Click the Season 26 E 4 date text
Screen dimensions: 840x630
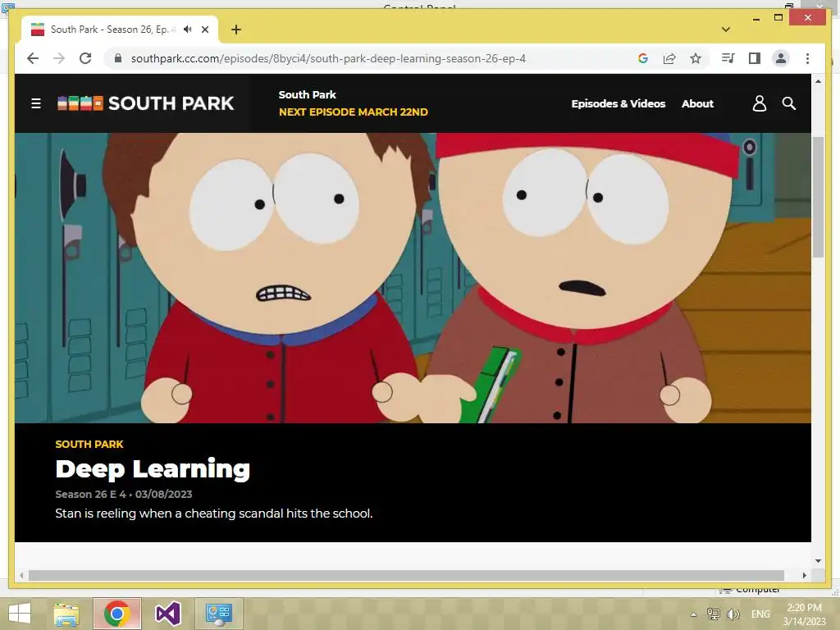(124, 494)
